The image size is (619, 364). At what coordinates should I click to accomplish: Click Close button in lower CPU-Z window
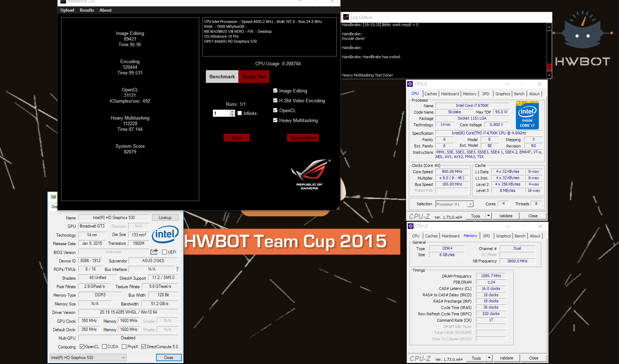534,358
